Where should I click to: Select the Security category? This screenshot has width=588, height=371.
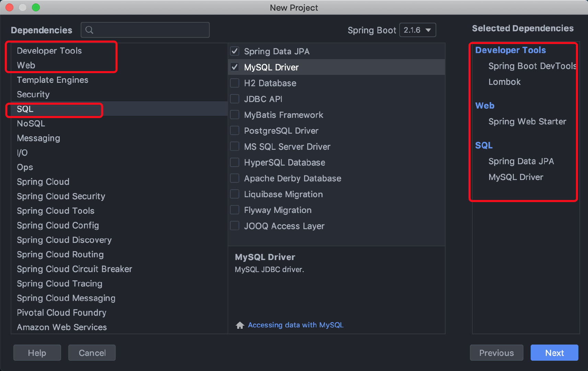(33, 94)
